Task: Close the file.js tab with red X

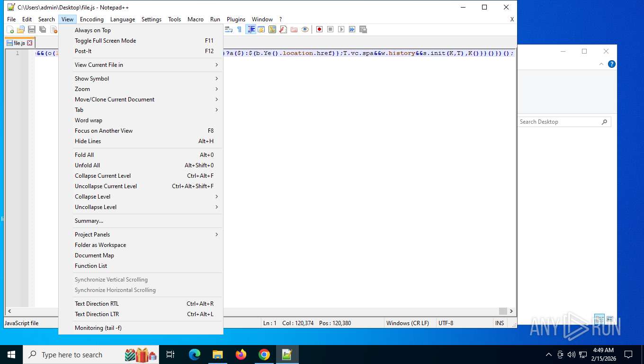Action: pos(30,43)
